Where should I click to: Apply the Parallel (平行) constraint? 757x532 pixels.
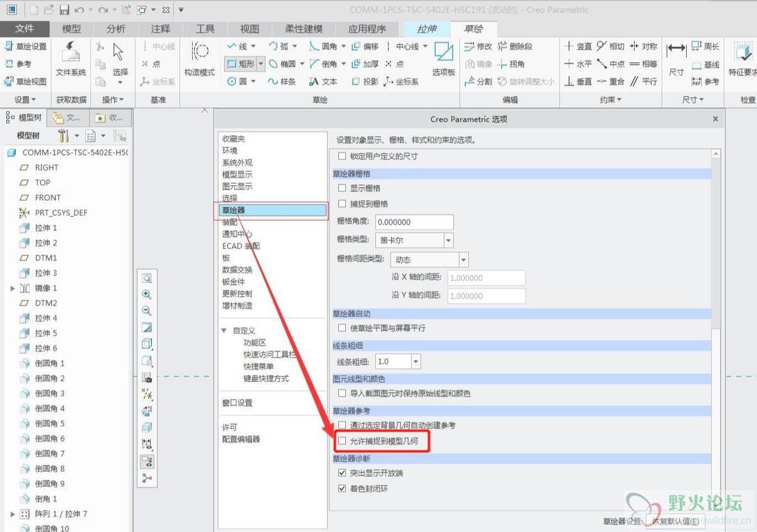(x=643, y=82)
